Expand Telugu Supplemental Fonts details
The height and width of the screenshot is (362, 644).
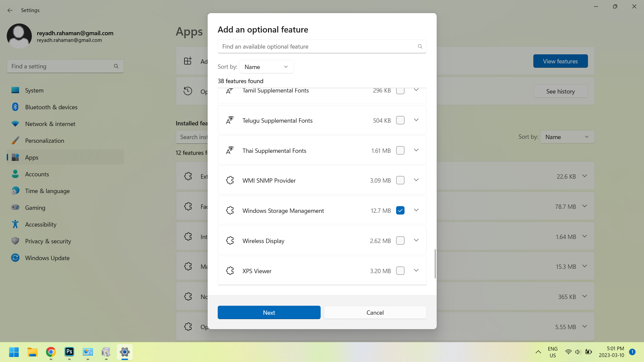point(416,120)
